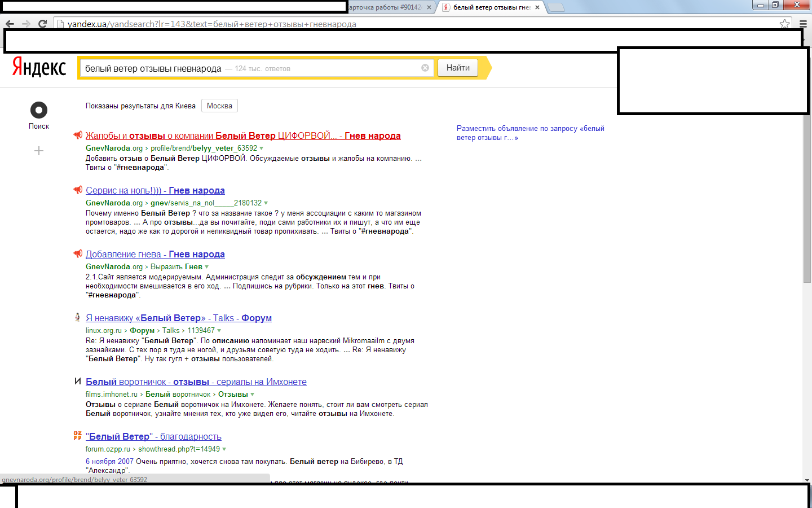Image resolution: width=812 pixels, height=508 pixels.
Task: Open a new browser tab
Action: [x=555, y=7]
